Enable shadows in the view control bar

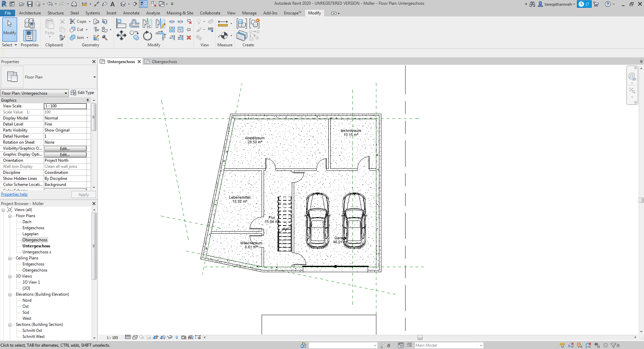[149, 338]
